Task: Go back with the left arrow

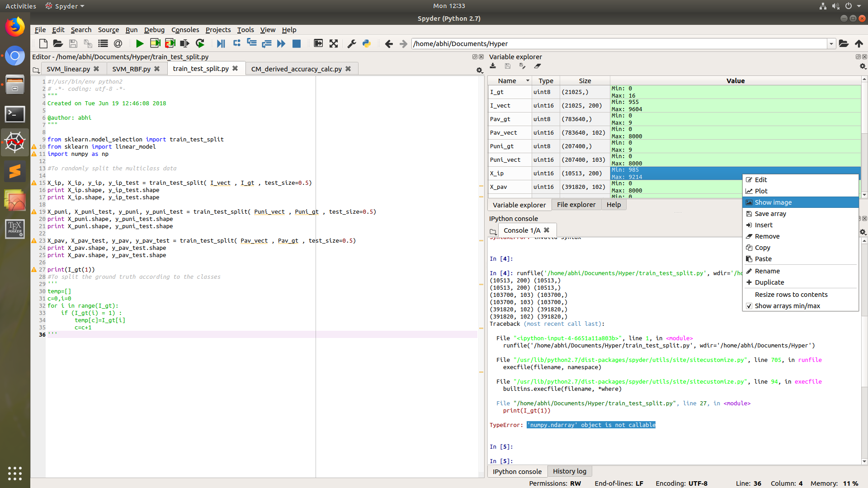Action: (389, 44)
